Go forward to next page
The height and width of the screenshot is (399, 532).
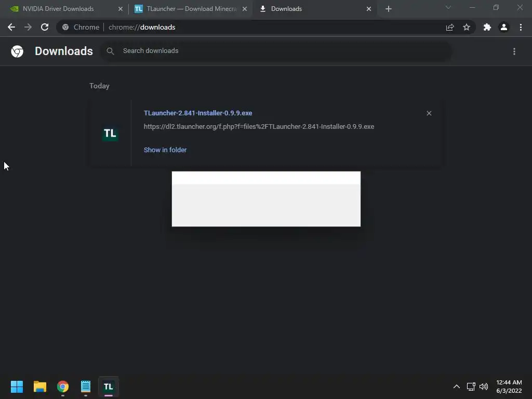click(x=28, y=27)
